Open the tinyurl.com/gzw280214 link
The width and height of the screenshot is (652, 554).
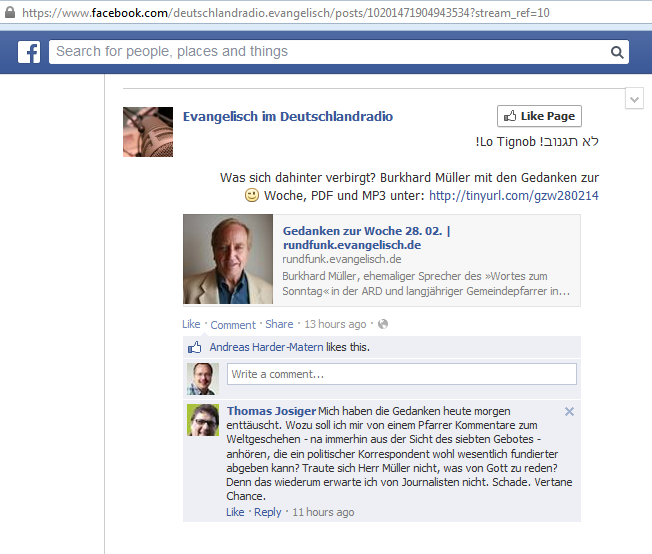[514, 195]
